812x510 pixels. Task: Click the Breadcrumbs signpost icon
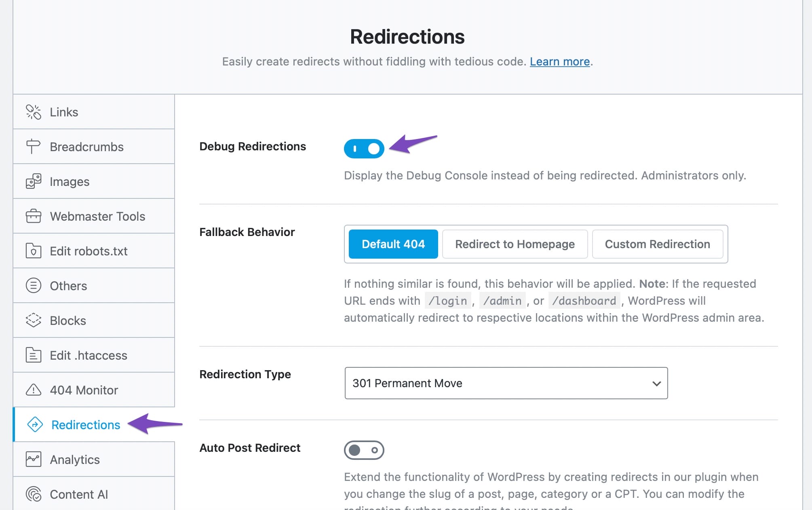pos(33,147)
